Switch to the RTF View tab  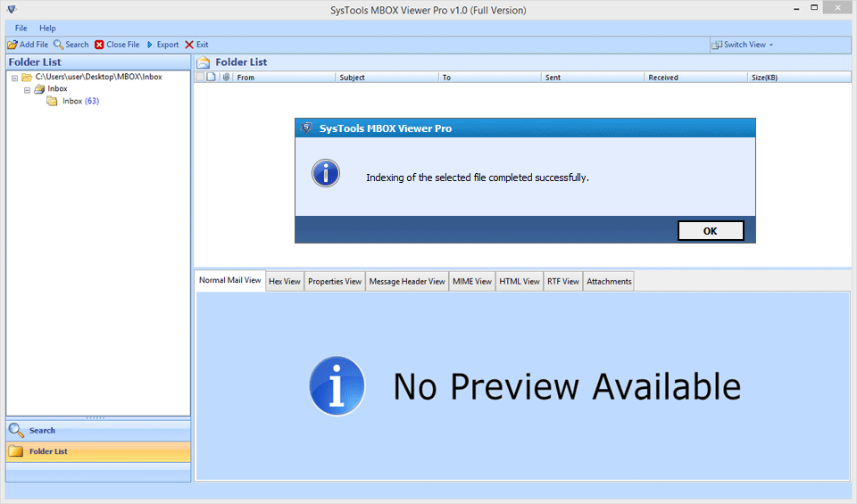[x=563, y=281]
